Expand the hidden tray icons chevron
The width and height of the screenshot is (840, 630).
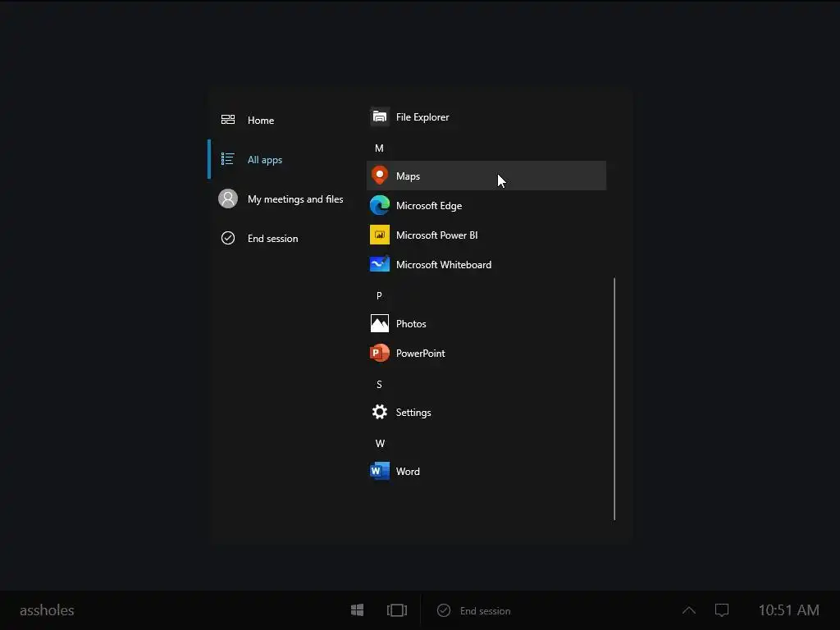[x=689, y=610]
